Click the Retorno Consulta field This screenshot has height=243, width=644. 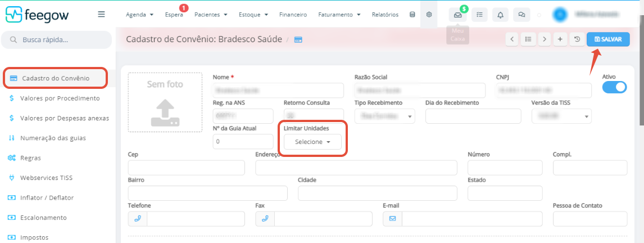314,116
